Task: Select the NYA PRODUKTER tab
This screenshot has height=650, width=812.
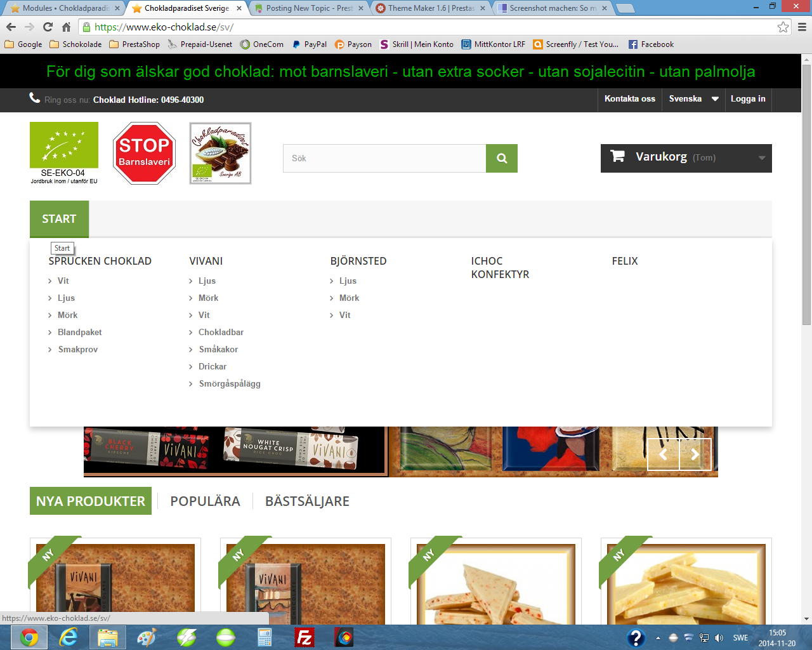Action: point(91,501)
